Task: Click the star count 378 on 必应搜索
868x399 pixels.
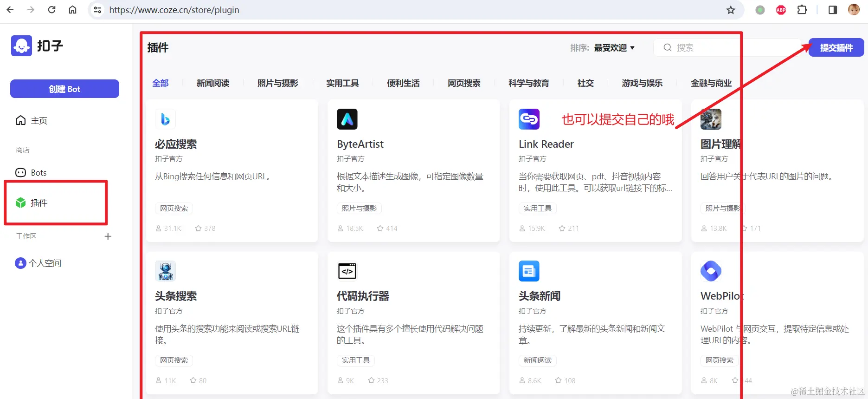Action: (x=205, y=229)
